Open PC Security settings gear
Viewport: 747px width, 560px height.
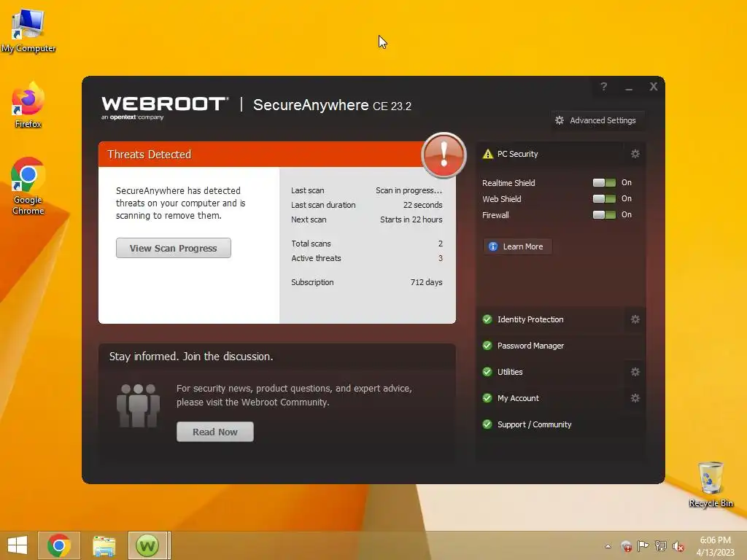635,154
